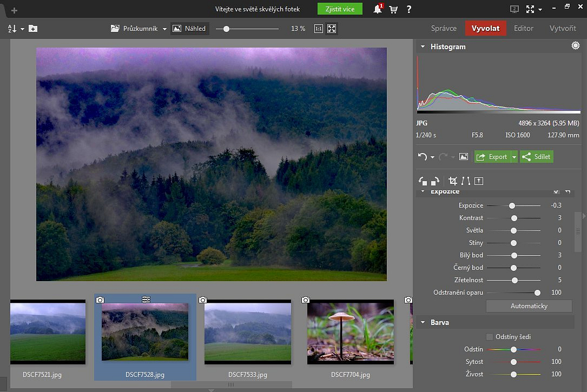Collapse the Barva section

coord(423,323)
